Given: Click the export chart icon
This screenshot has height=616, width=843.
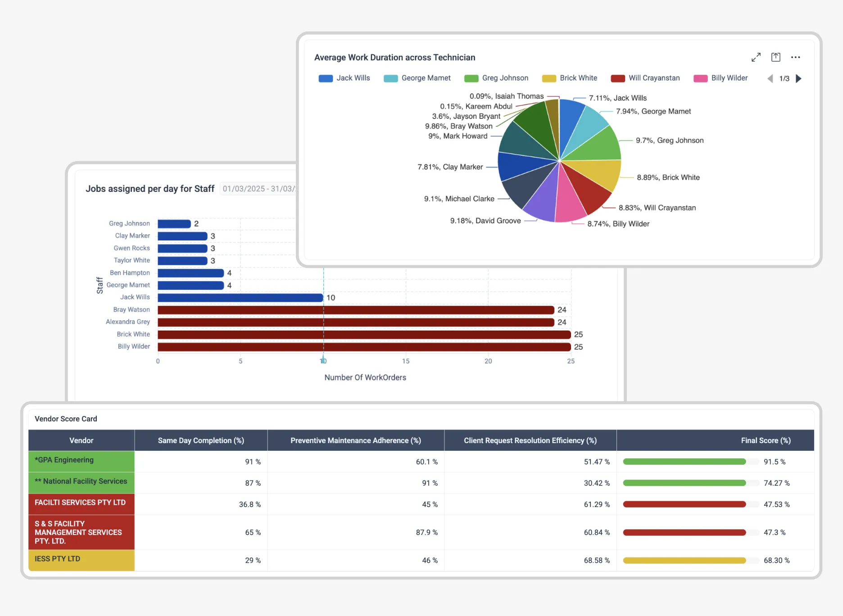Looking at the screenshot, I should [x=775, y=57].
